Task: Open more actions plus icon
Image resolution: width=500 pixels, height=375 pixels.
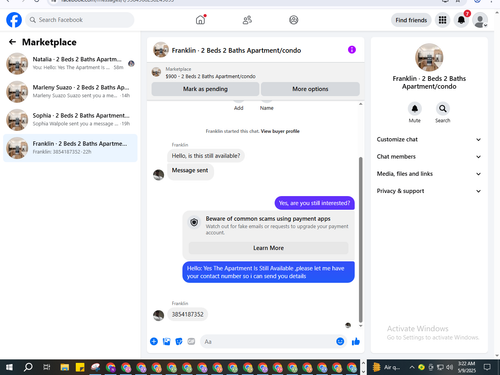Action: click(x=154, y=341)
